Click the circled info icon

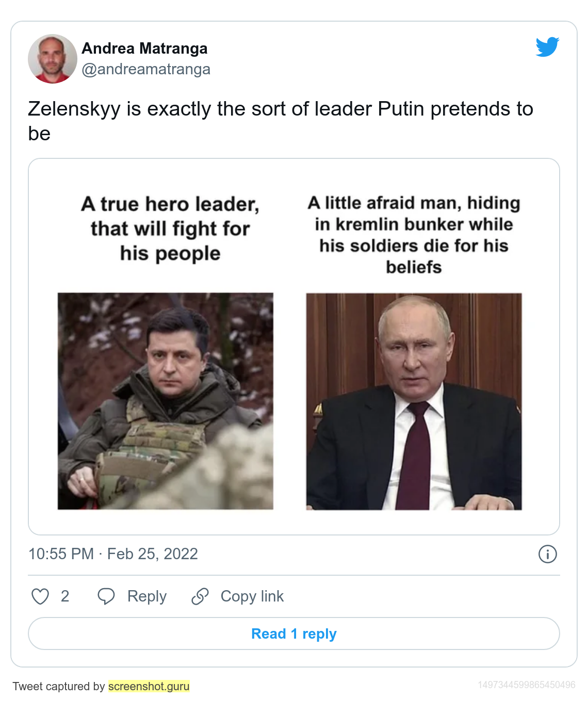click(547, 554)
